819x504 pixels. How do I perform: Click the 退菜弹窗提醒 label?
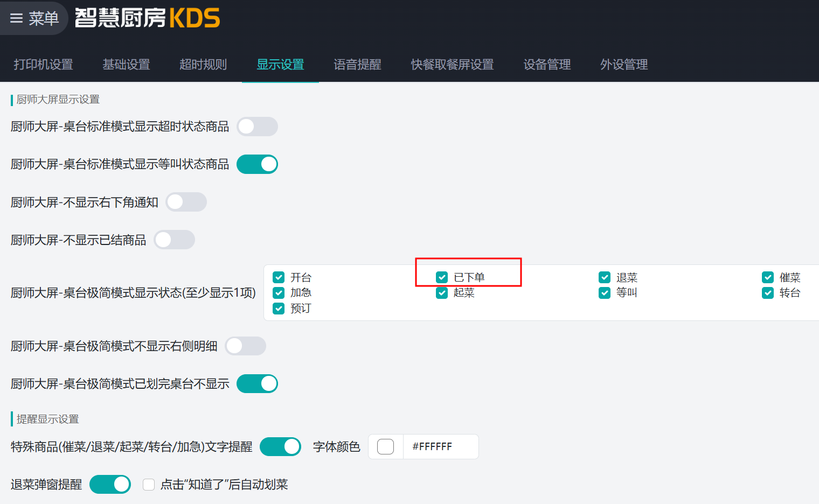46,484
